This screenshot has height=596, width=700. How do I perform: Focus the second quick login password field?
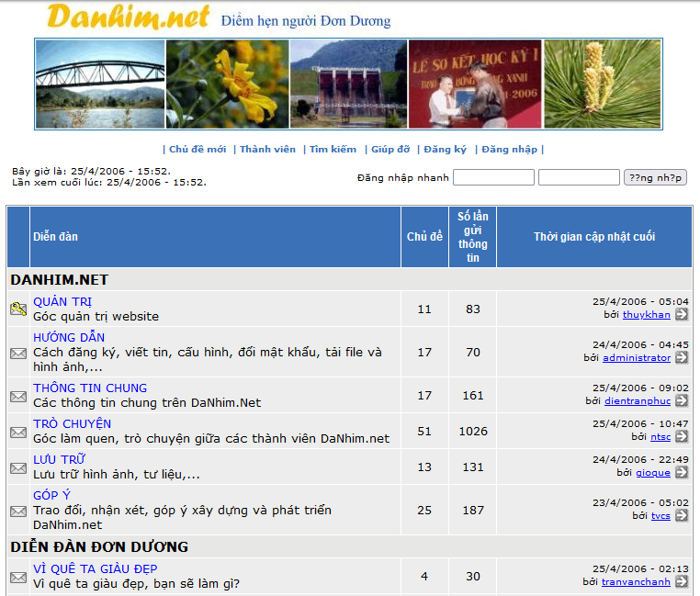(x=579, y=177)
